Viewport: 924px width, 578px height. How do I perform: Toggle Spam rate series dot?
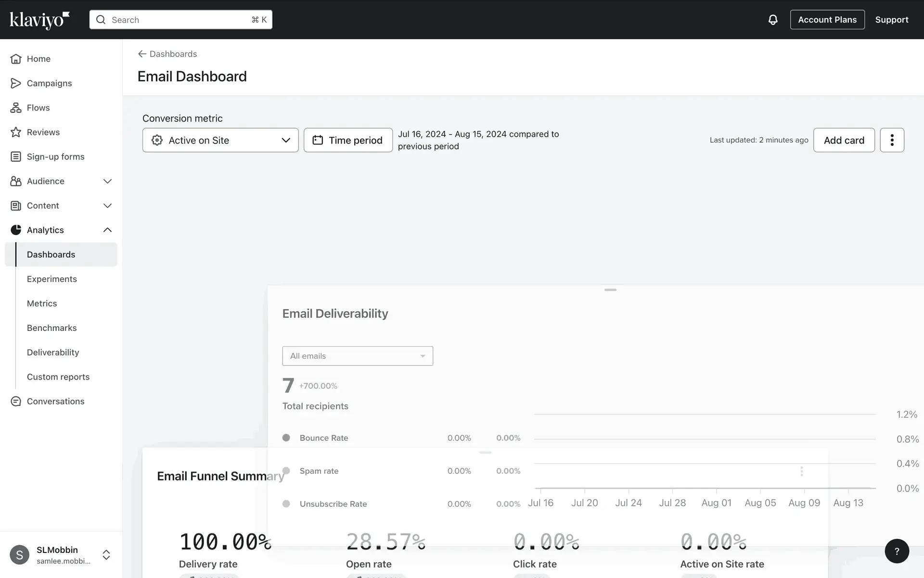click(x=286, y=471)
